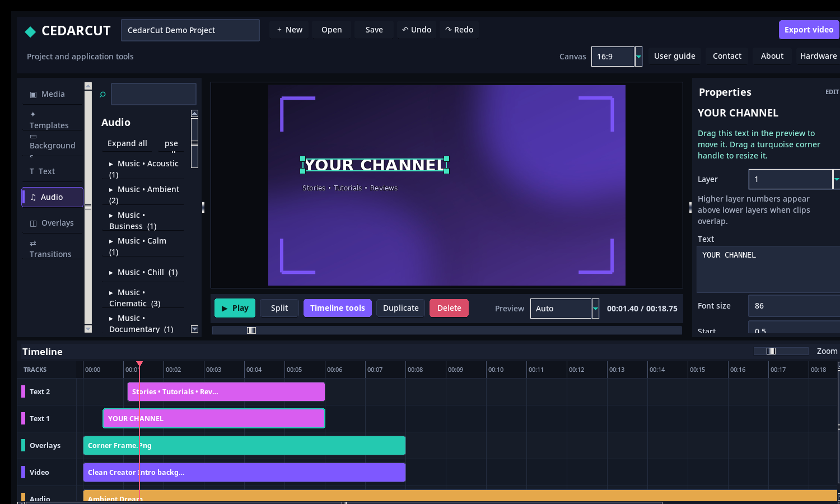840x504 pixels.
Task: Click the timeline Zoom slider handle
Action: [x=771, y=351]
